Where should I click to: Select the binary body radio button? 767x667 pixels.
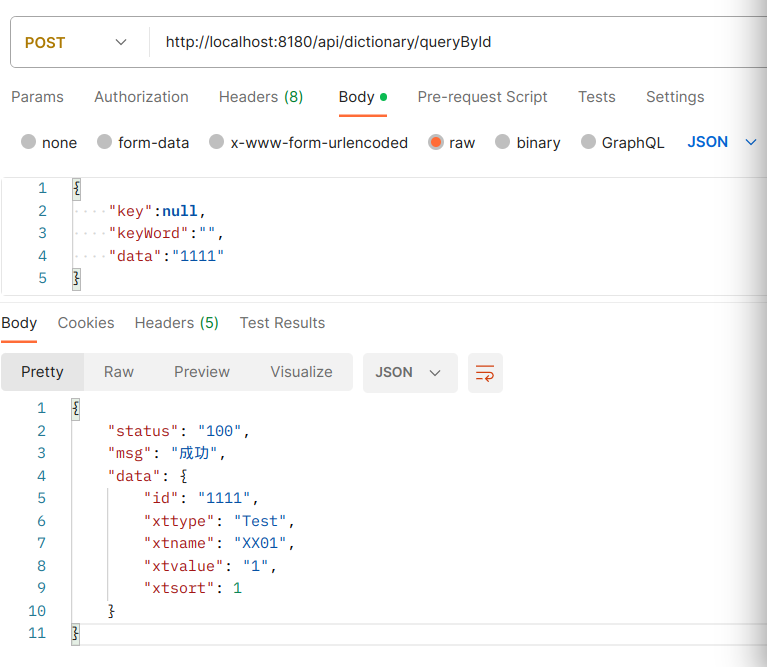(503, 142)
